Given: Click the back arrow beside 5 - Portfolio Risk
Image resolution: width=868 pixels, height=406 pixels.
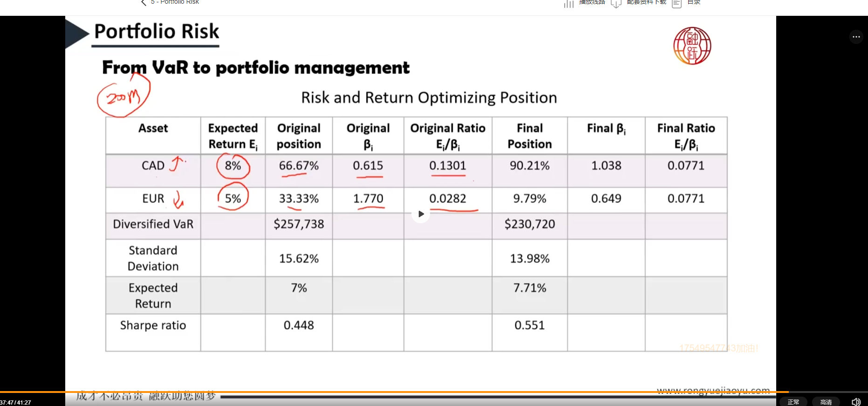Looking at the screenshot, I should click(x=144, y=3).
